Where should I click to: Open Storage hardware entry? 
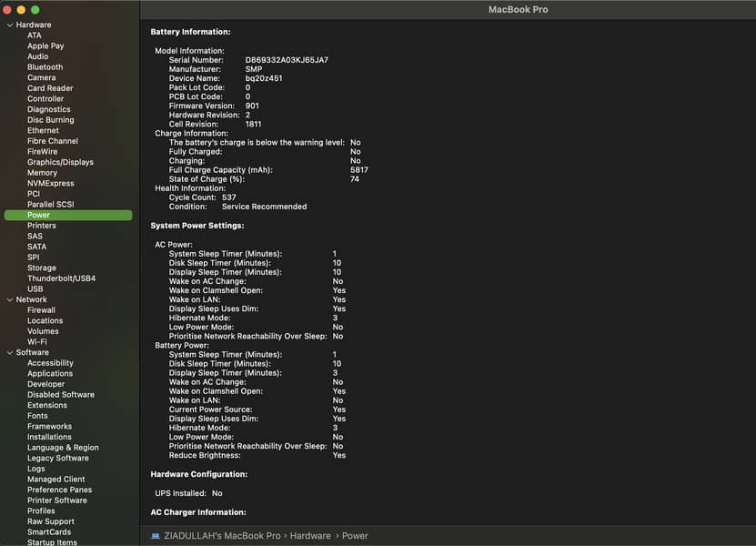click(42, 268)
